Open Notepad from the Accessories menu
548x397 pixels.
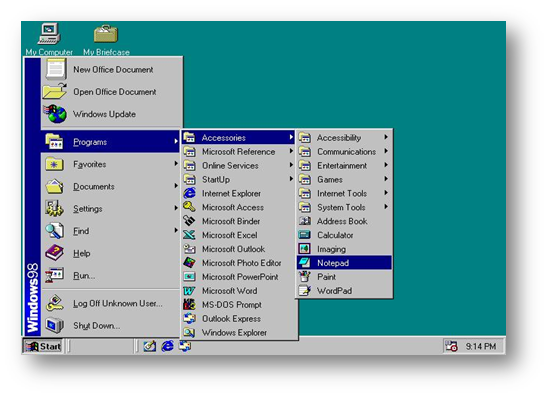coord(344,263)
